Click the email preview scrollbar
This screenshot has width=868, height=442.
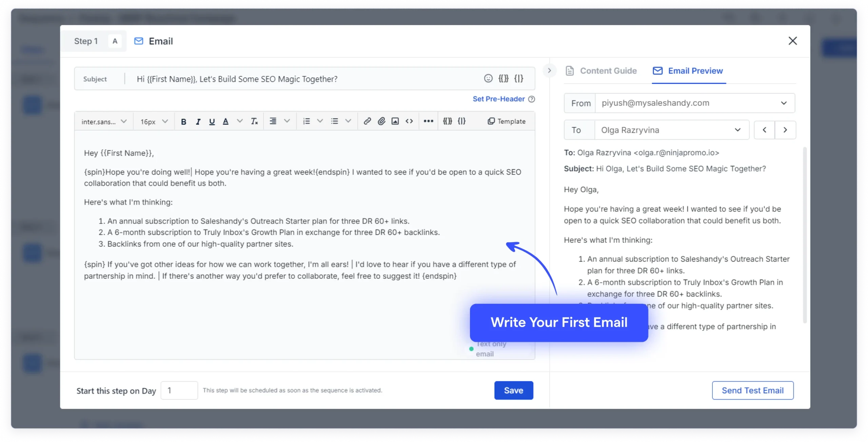pos(805,235)
